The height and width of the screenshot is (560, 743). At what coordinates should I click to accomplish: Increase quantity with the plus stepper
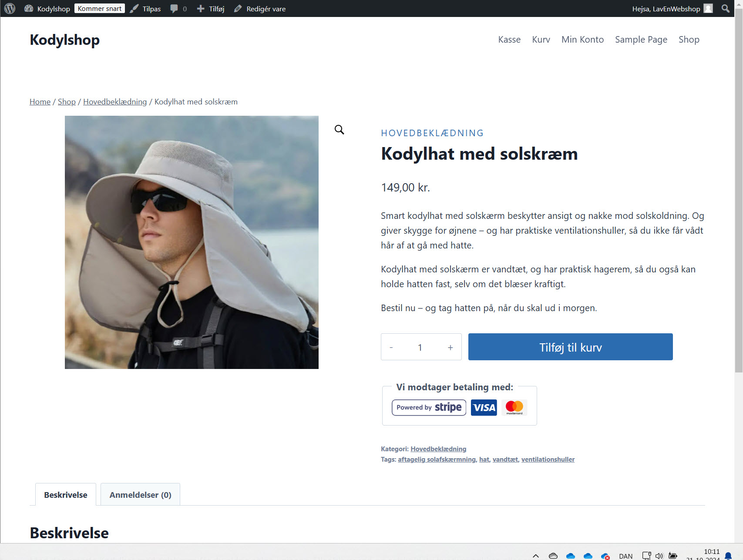[450, 347]
